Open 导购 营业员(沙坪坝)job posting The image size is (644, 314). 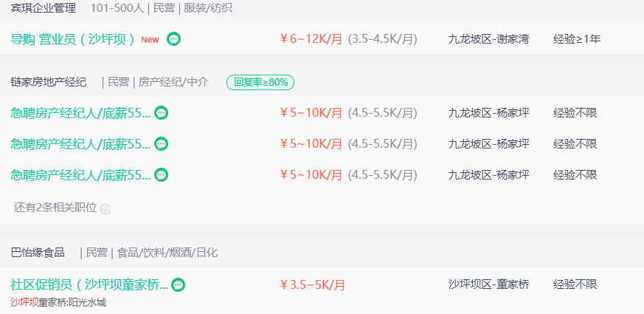point(73,39)
